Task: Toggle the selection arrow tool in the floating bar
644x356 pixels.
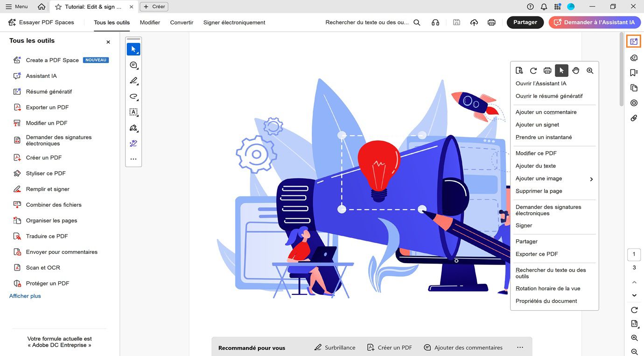Action: tap(561, 70)
